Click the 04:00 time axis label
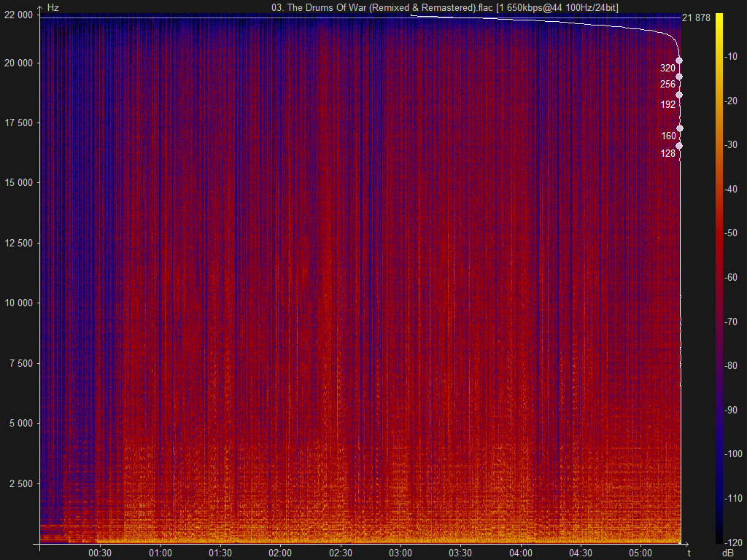This screenshot has width=747, height=560. 521,553
